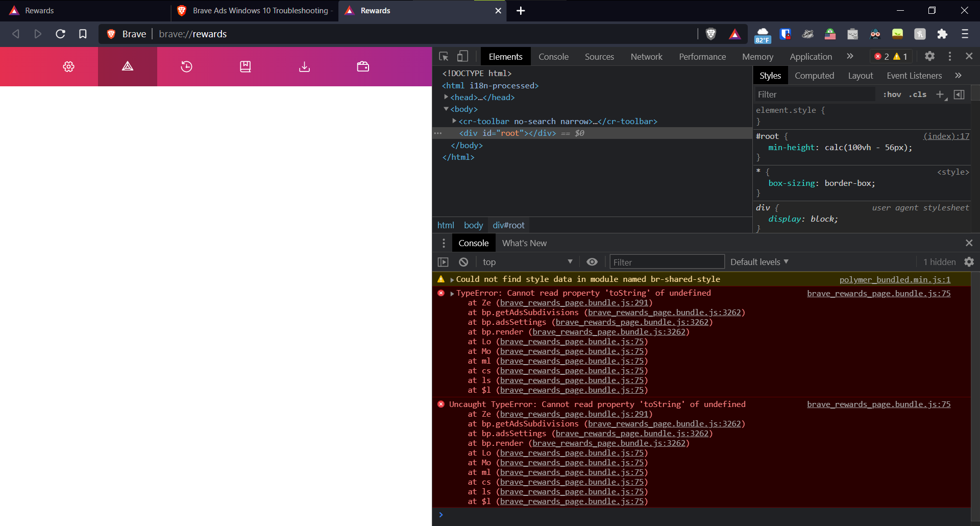This screenshot has height=526, width=980.
Task: Click the clear console icon
Action: (463, 262)
